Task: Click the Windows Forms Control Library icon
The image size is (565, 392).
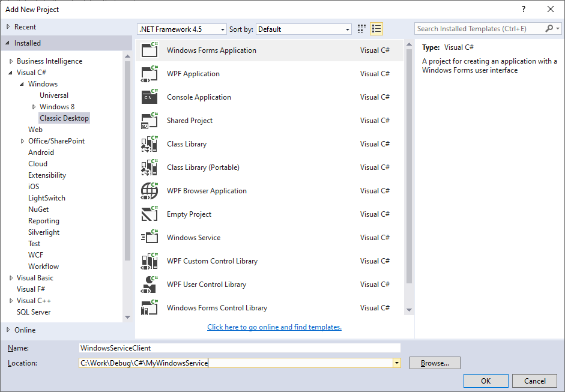Action: [x=150, y=308]
